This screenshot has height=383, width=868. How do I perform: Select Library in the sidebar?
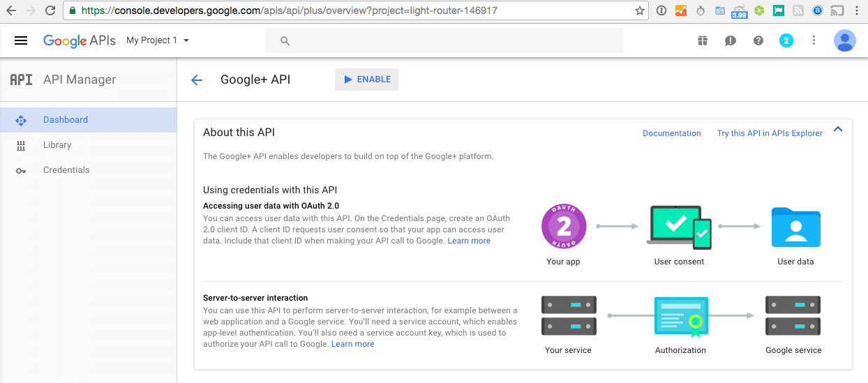(x=88, y=145)
